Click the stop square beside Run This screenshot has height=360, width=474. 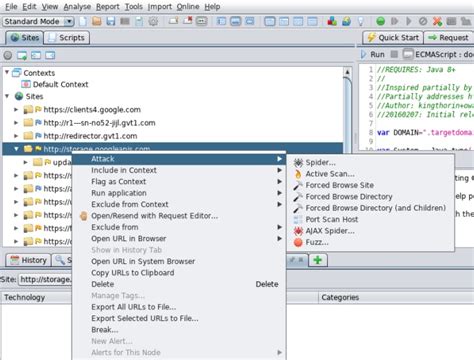click(x=394, y=54)
